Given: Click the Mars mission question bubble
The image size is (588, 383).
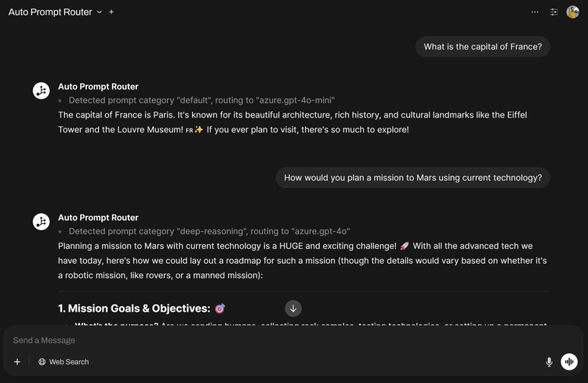Looking at the screenshot, I should 412,178.
